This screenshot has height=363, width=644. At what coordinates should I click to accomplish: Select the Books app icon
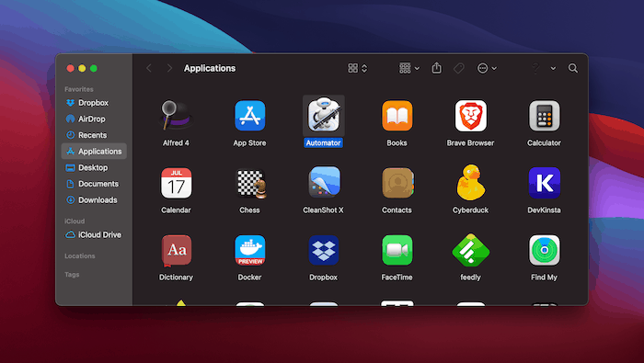[397, 116]
